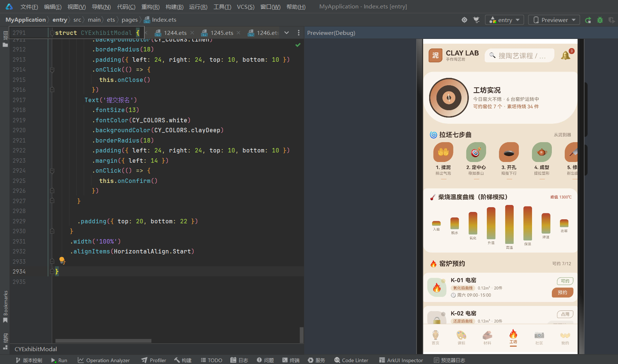Click the 高温 temperature bar

click(x=509, y=224)
